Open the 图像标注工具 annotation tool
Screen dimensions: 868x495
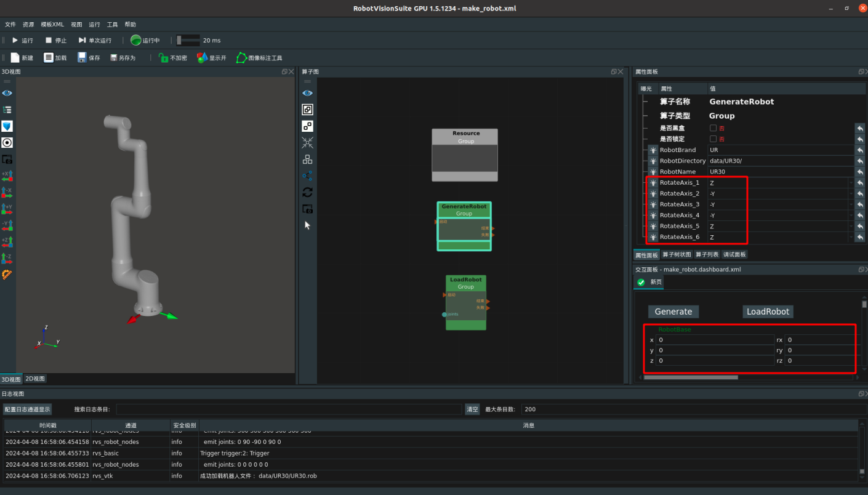(x=259, y=58)
